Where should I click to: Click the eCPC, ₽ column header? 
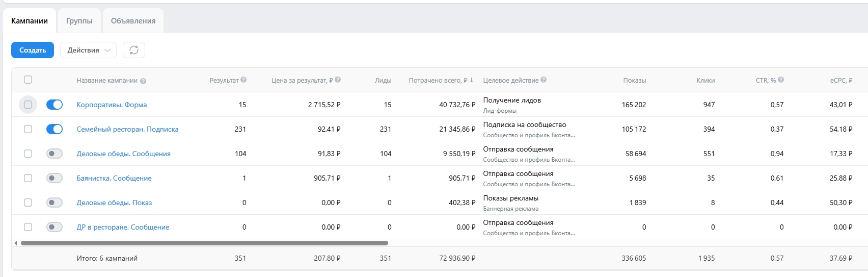point(841,80)
